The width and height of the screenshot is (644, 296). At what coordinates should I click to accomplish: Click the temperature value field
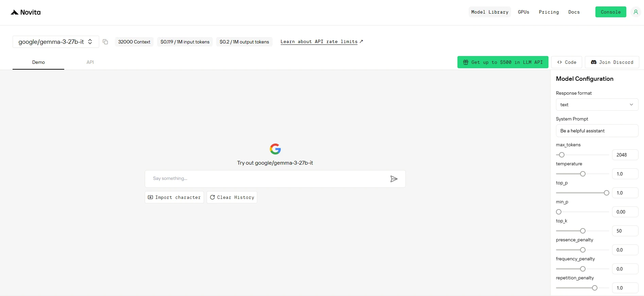pos(625,174)
